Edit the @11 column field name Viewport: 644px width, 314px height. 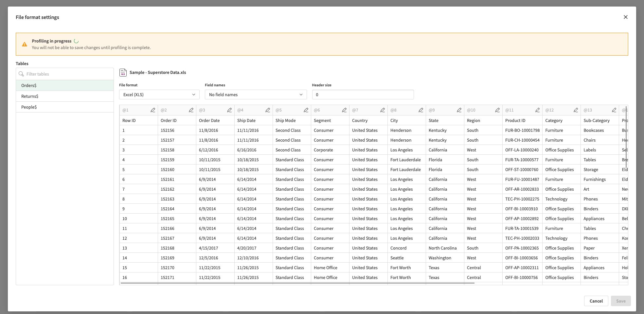click(537, 110)
